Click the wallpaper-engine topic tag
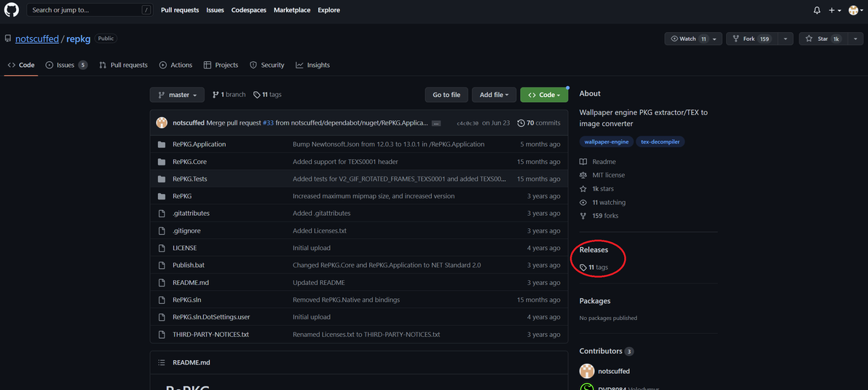The height and width of the screenshot is (390, 868). coord(606,141)
